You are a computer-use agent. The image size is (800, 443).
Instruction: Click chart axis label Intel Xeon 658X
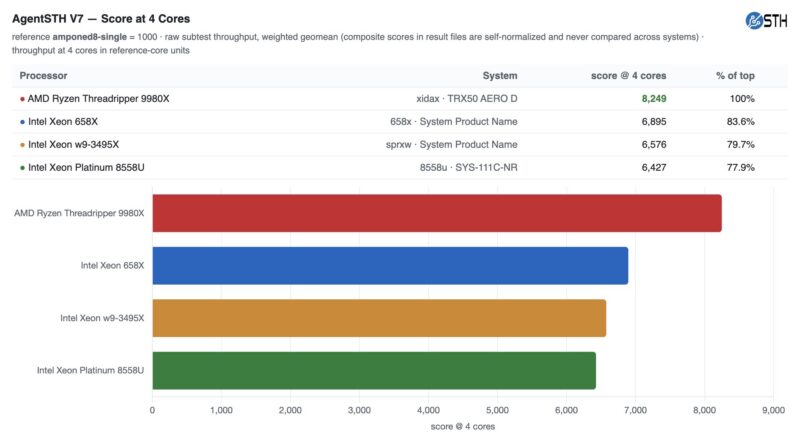(112, 266)
